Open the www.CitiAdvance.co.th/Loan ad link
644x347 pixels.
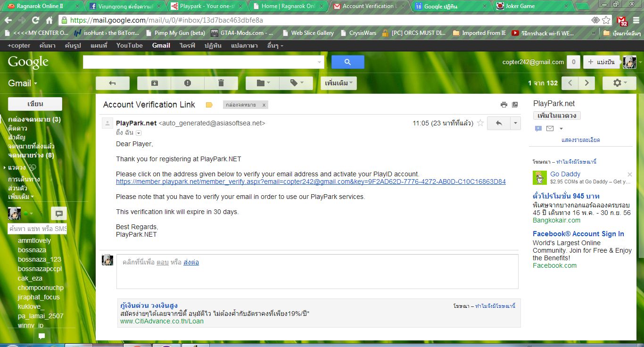click(x=162, y=321)
